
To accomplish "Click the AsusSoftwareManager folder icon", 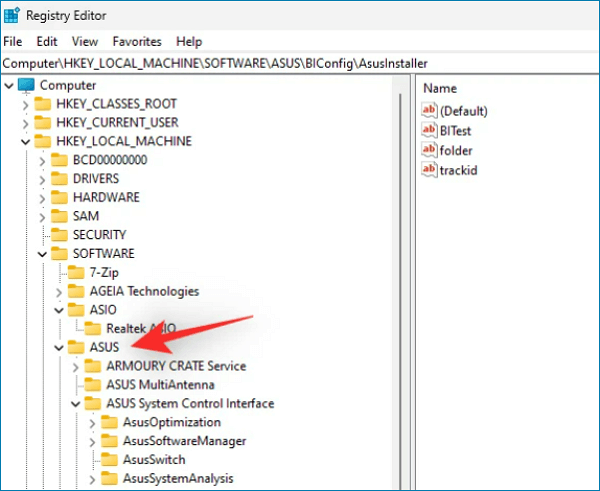I will 110,441.
